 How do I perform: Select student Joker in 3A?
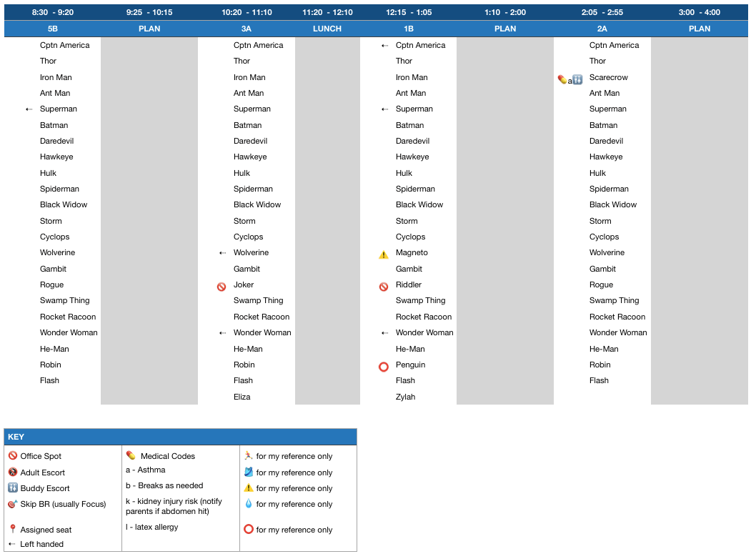click(244, 285)
